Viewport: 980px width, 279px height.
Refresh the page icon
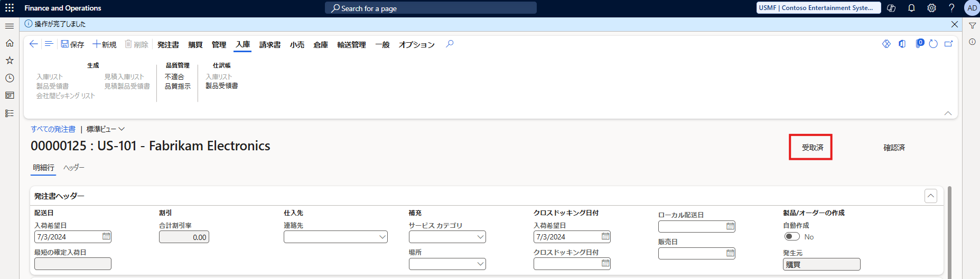[x=934, y=44]
